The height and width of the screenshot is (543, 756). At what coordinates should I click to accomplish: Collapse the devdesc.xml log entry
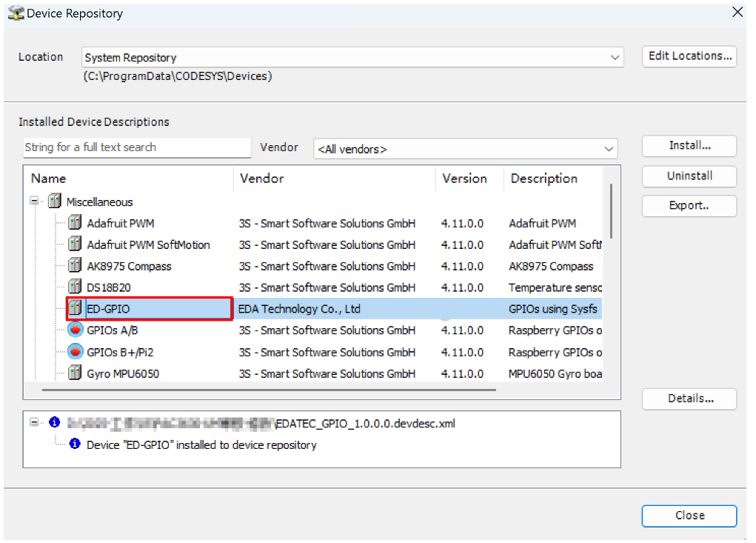(x=35, y=423)
